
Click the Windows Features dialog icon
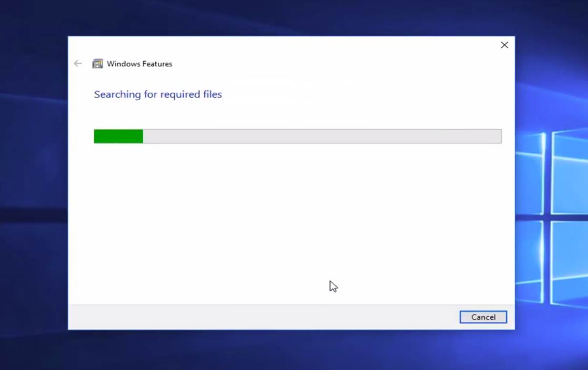click(97, 63)
